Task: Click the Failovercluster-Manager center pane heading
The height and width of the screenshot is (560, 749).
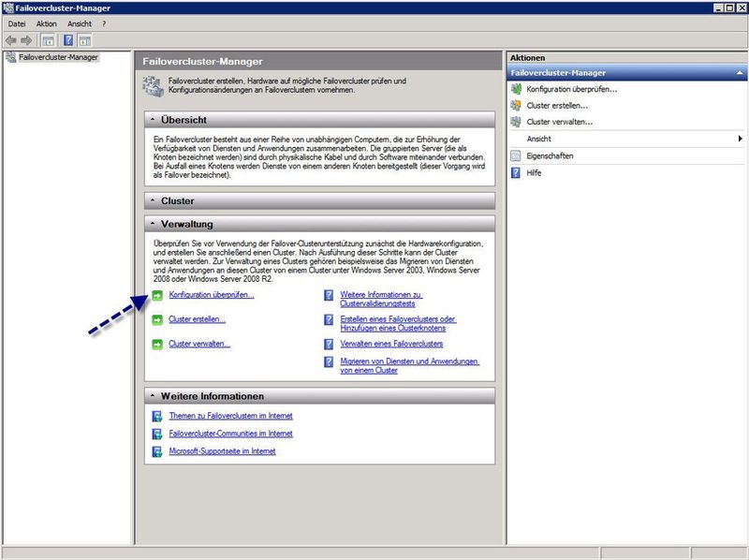Action: click(202, 62)
